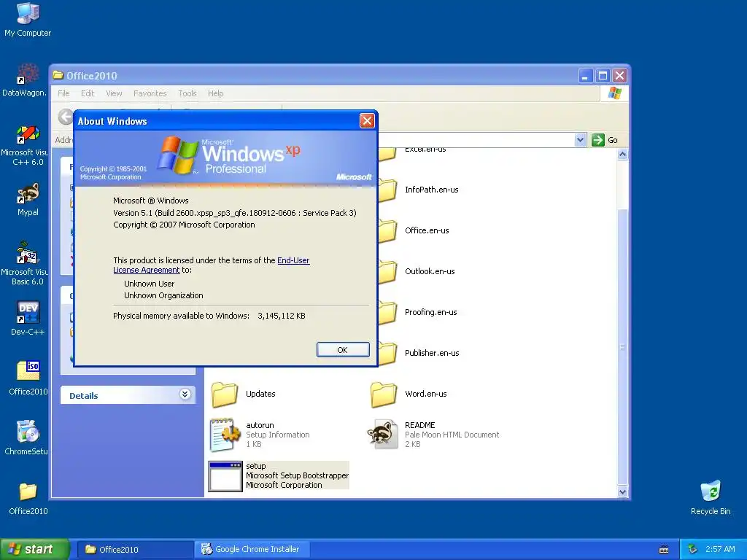747x560 pixels.
Task: Click the network tray icon near clock
Action: (693, 549)
